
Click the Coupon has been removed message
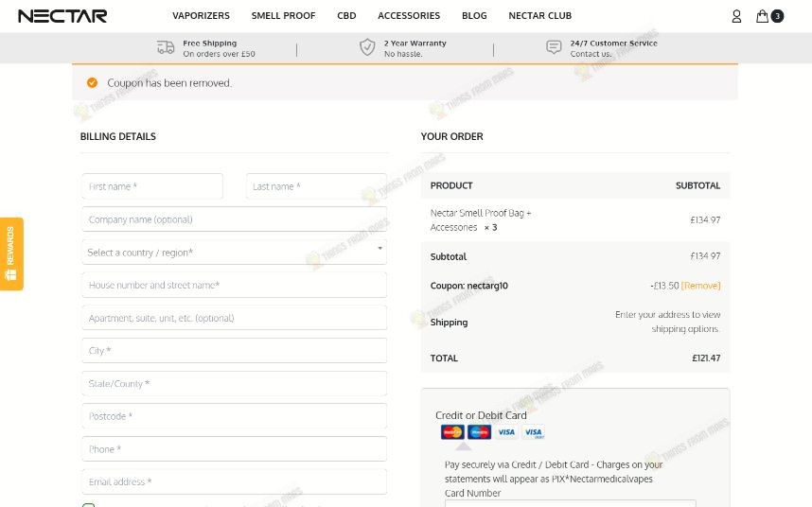(169, 83)
